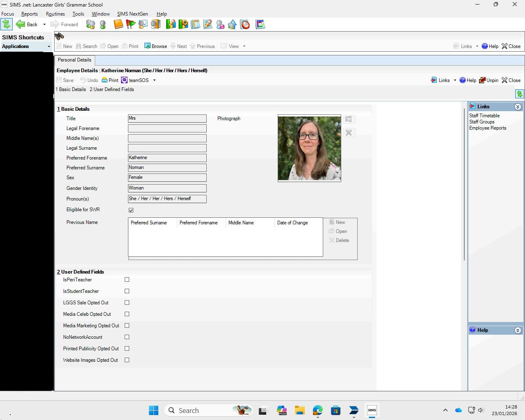Click Help in the upper search toolbar
This screenshot has height=420, width=525.
490,46
